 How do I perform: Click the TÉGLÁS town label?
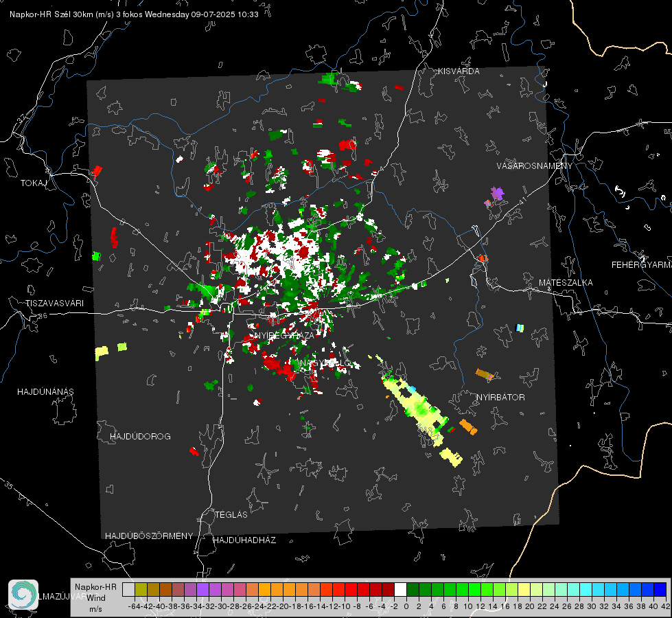pos(231,515)
